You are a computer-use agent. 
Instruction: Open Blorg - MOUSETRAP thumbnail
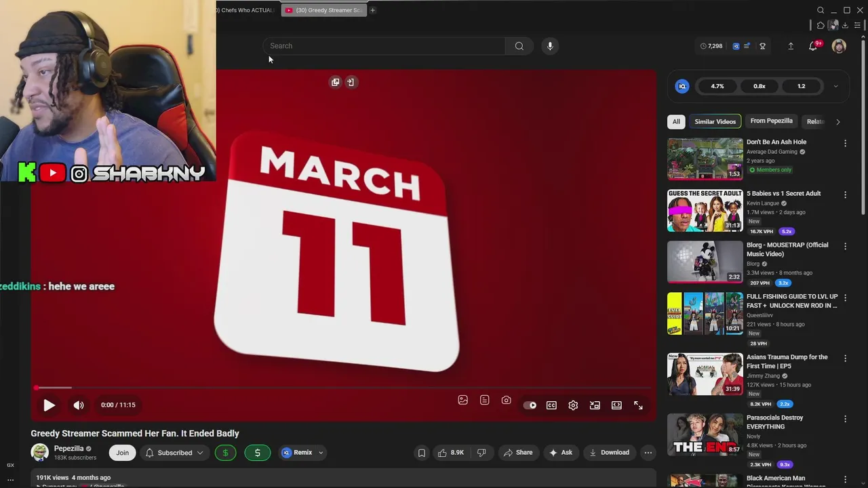[705, 262]
